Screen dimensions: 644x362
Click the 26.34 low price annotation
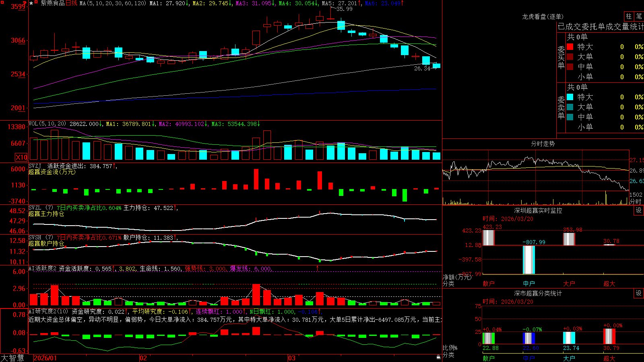pos(422,68)
